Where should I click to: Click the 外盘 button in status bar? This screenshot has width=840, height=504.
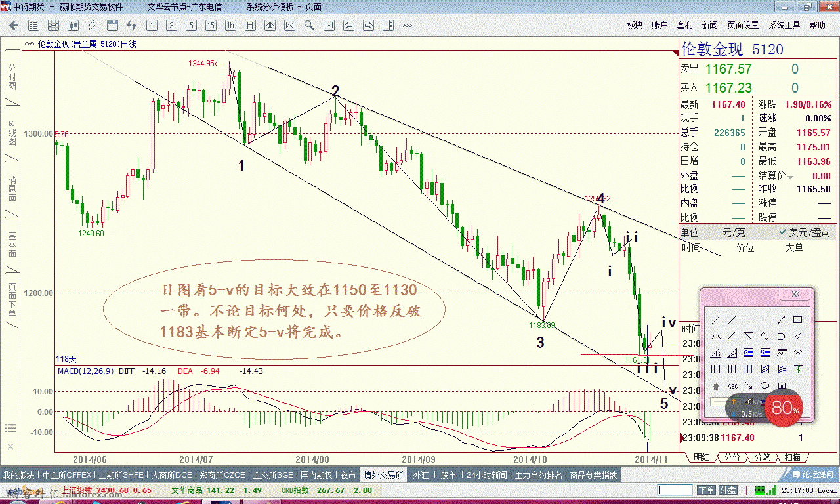(x=728, y=490)
